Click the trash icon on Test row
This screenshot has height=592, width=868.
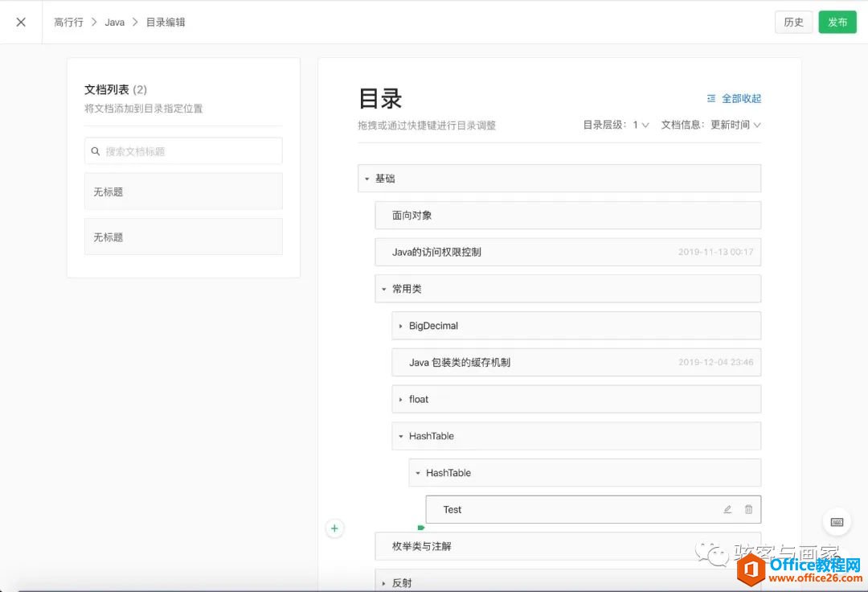click(748, 509)
